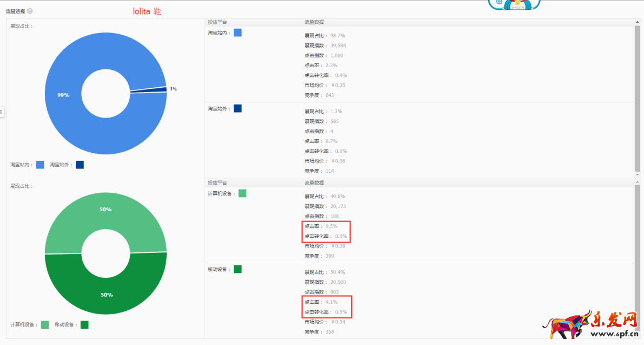The image size is (644, 345).
Task: Click the 淘宝站外 dark blue legend square under chart
Action: [x=80, y=165]
